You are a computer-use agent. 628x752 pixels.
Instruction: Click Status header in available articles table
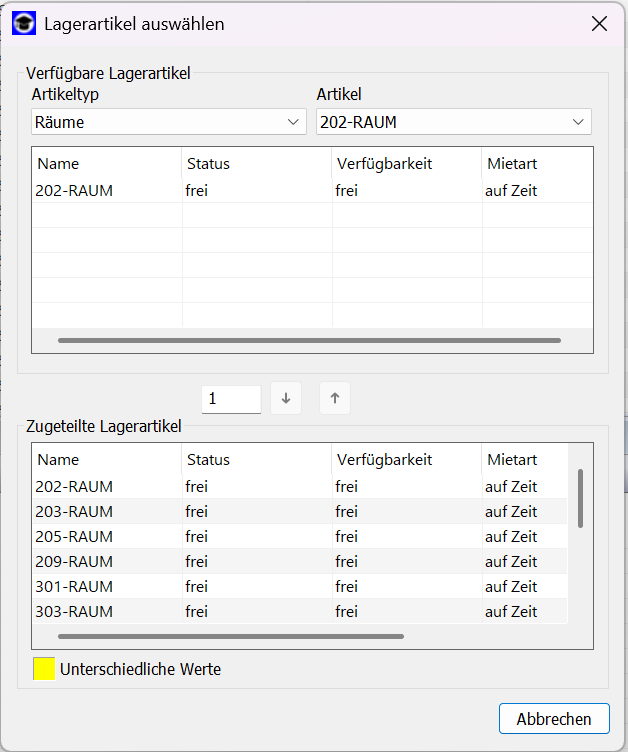(x=257, y=164)
